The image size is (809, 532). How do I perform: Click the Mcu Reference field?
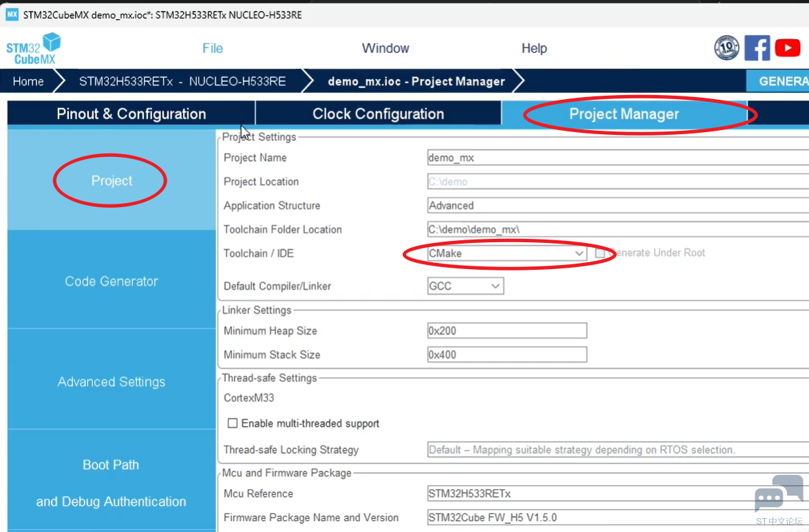(618, 494)
